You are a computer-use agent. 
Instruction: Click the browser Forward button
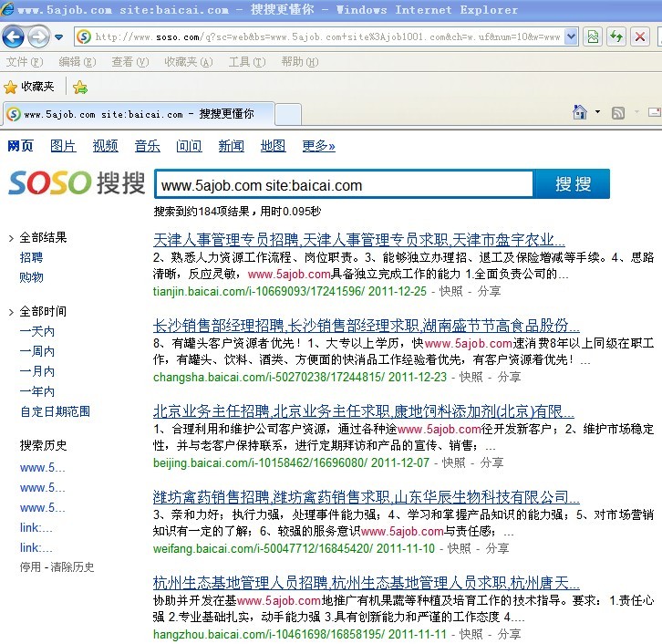pos(38,36)
